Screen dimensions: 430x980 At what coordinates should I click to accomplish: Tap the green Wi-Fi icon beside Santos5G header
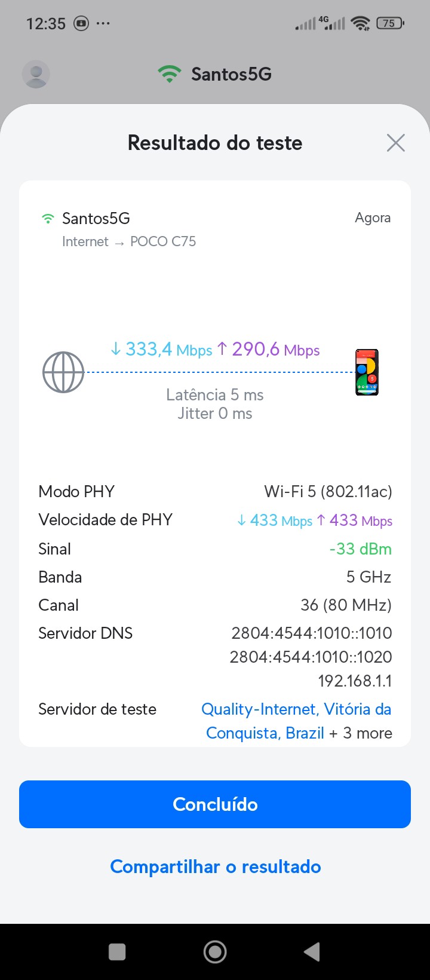tap(170, 74)
